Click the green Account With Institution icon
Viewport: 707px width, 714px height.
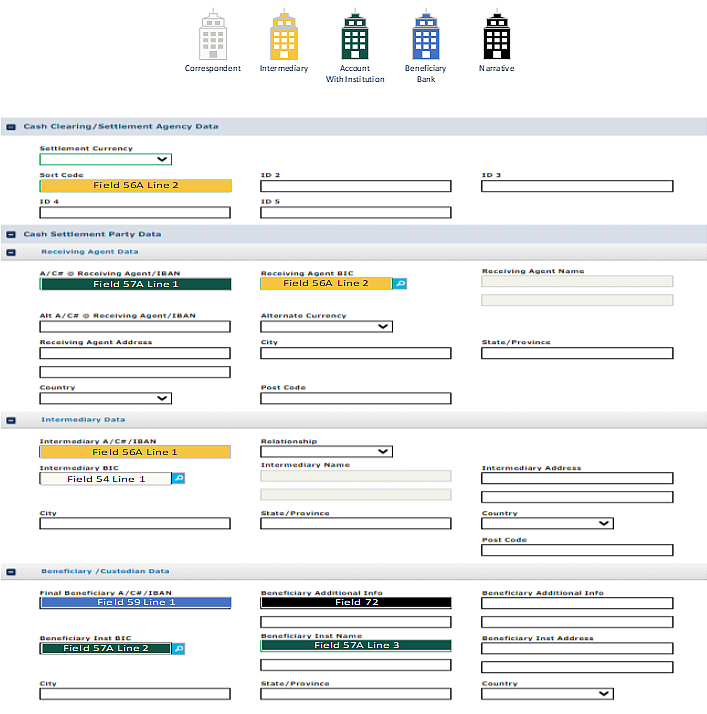pos(355,37)
